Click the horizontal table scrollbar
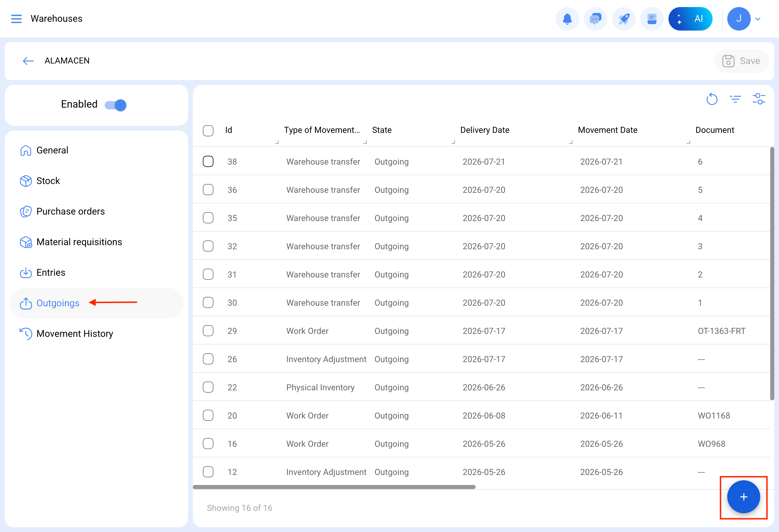779x532 pixels. click(x=334, y=487)
